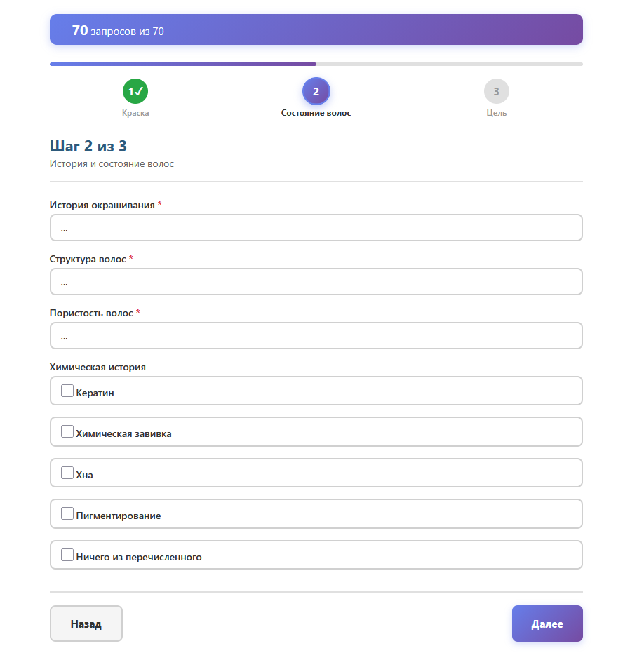This screenshot has height=667, width=644.
Task: Click the 70 запросов из 70 banner
Action: pos(316,30)
